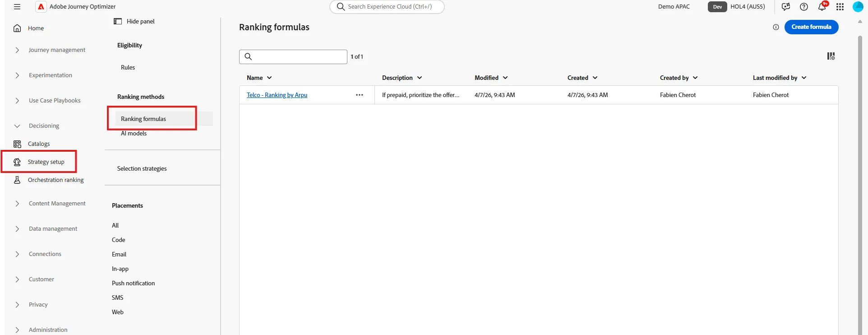Click the Catalogs icon
This screenshot has width=868, height=335.
point(17,144)
